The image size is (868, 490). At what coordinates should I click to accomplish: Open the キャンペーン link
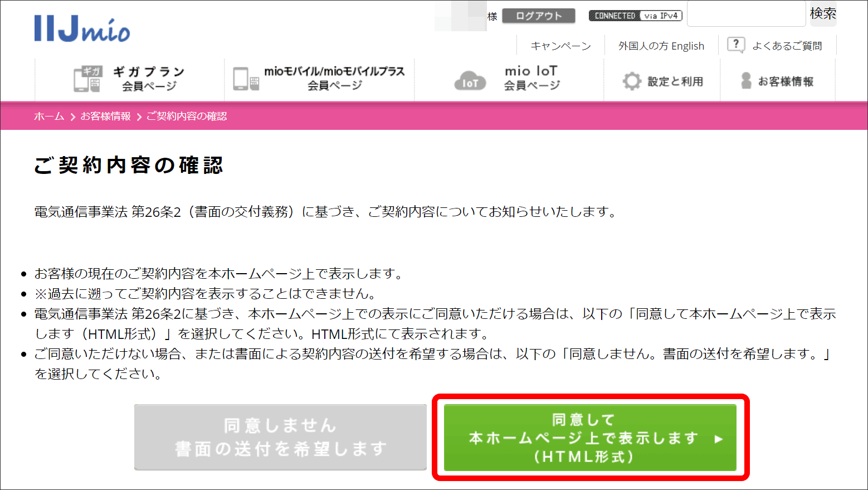[560, 46]
